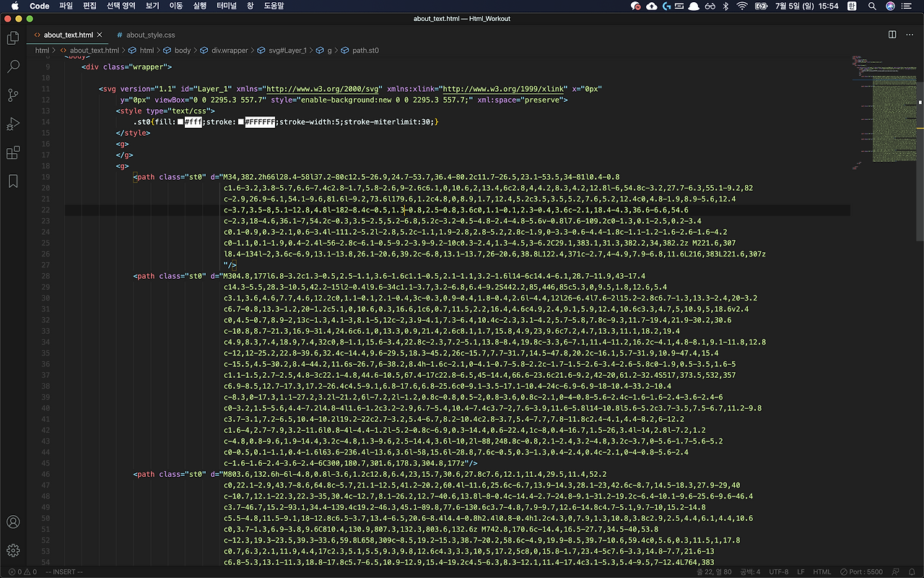924x578 pixels.
Task: Expand the path.st0 breadcrumb segment
Action: coord(360,51)
